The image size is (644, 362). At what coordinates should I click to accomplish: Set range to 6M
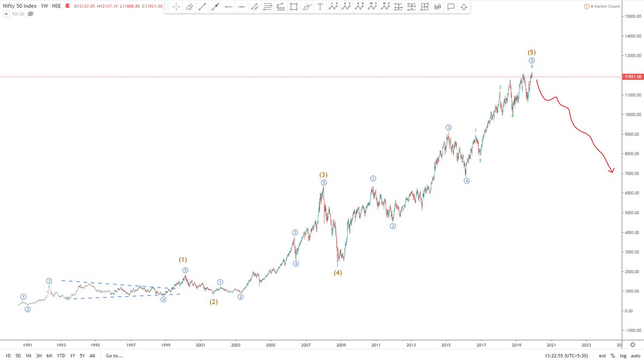coord(49,356)
